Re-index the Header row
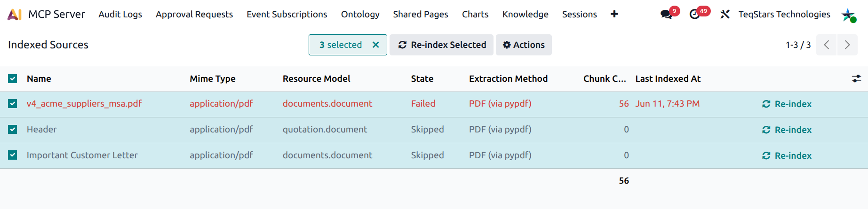The width and height of the screenshot is (868, 209). point(787,130)
